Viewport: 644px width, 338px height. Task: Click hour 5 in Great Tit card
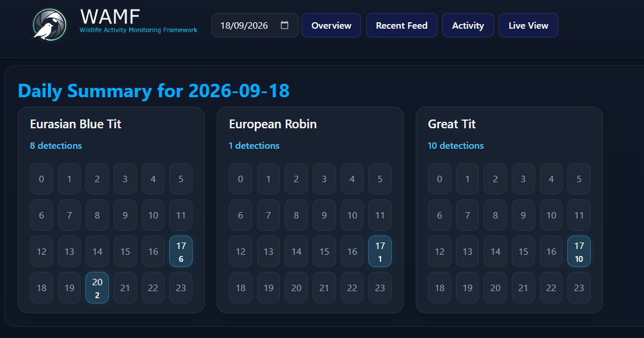coord(579,179)
